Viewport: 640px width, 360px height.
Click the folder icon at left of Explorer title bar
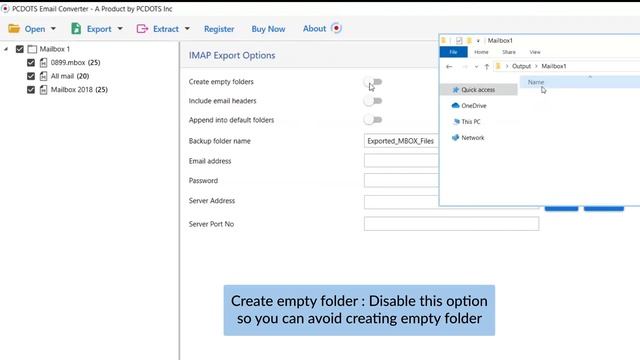tap(444, 40)
